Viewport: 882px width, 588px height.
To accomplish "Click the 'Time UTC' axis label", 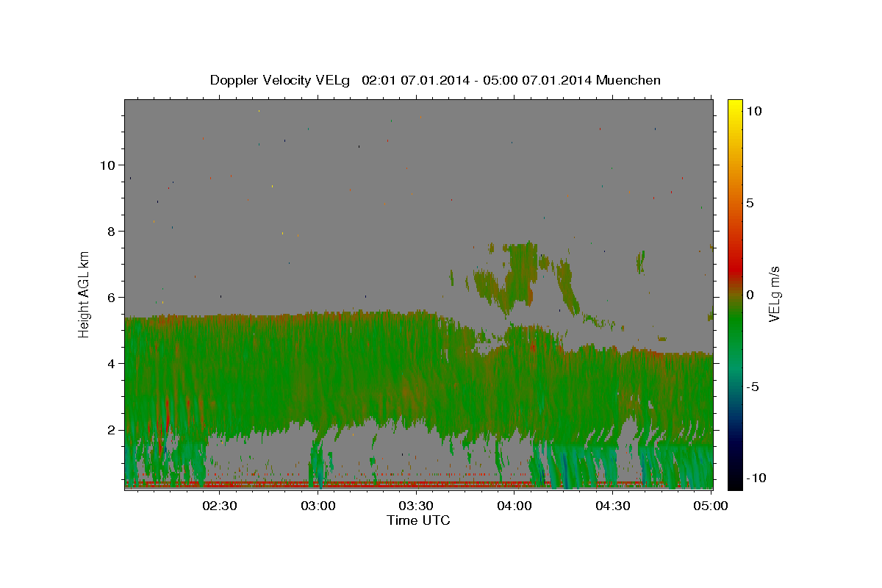I will click(x=418, y=520).
